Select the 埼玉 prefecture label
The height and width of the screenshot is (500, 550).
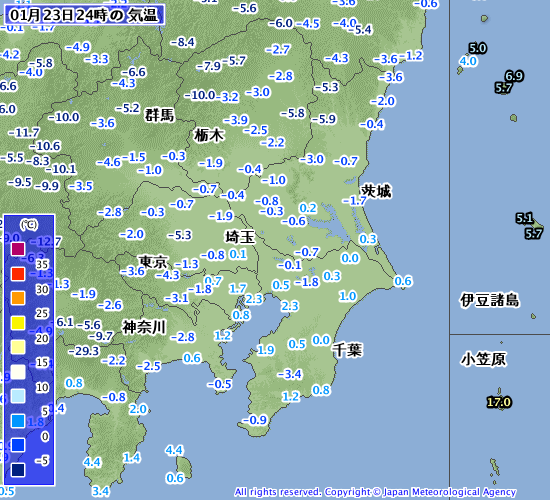(240, 237)
